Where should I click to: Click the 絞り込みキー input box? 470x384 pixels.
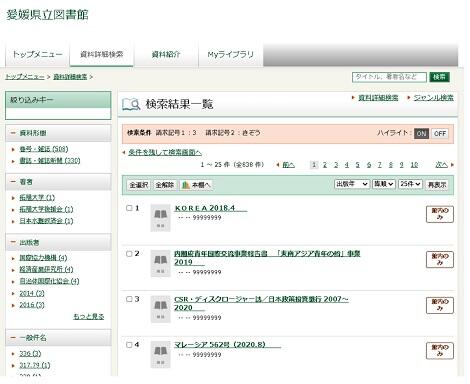pyautogui.click(x=58, y=114)
